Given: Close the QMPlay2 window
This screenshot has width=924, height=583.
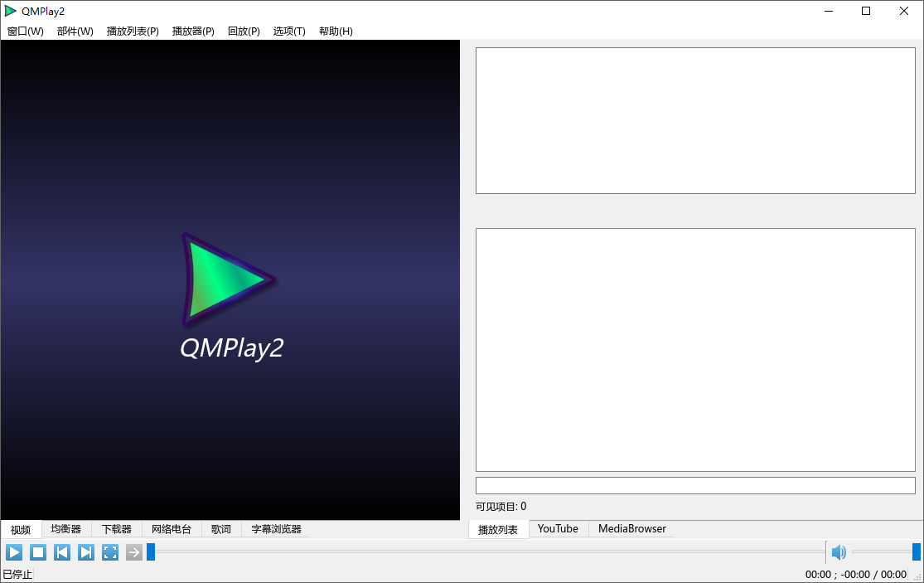Looking at the screenshot, I should [904, 11].
